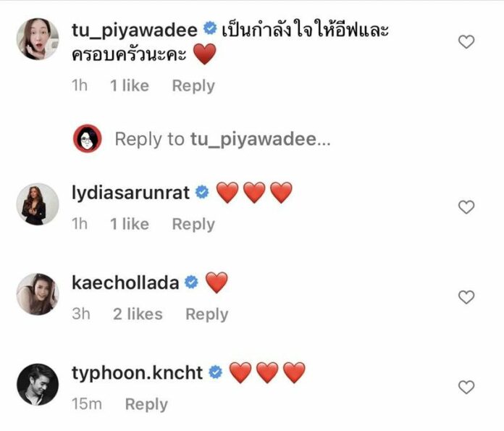The height and width of the screenshot is (431, 504).
Task: Open lydiasarunrat's profile avatar
Action: pos(38,204)
